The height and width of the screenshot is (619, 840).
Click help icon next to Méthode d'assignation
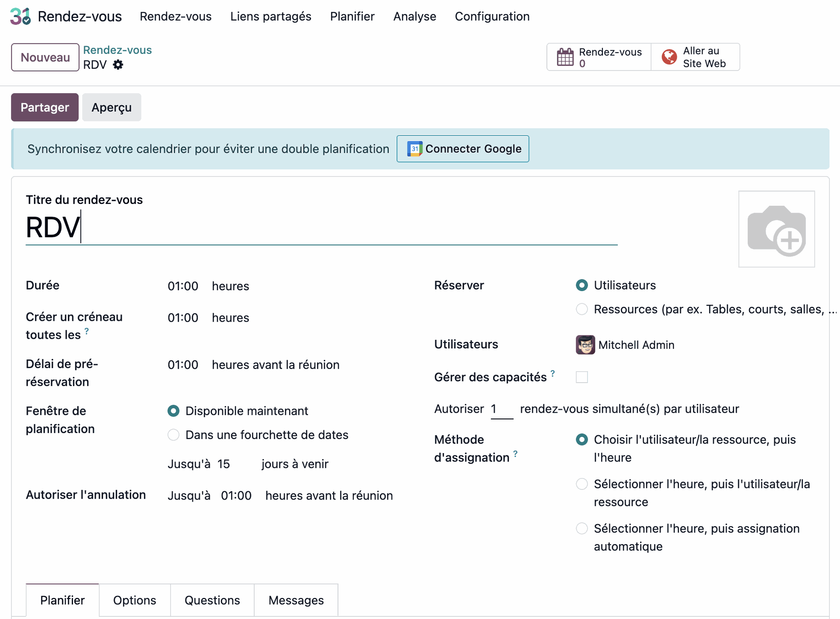[x=515, y=454]
